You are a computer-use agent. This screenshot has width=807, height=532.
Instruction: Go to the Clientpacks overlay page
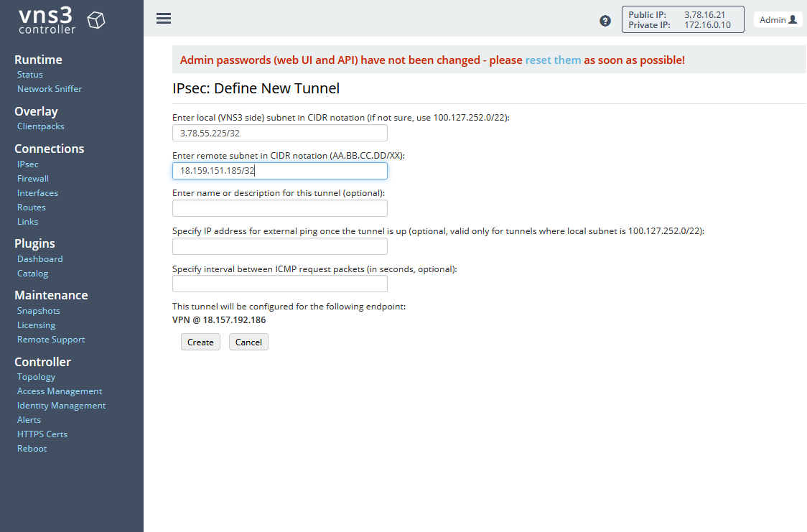[x=40, y=126]
